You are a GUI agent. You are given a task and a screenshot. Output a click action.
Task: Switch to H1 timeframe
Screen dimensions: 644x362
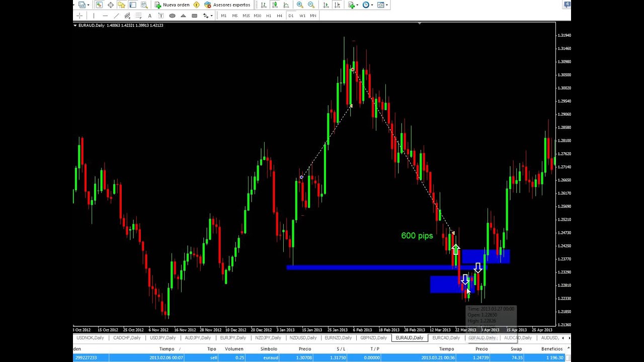point(269,16)
